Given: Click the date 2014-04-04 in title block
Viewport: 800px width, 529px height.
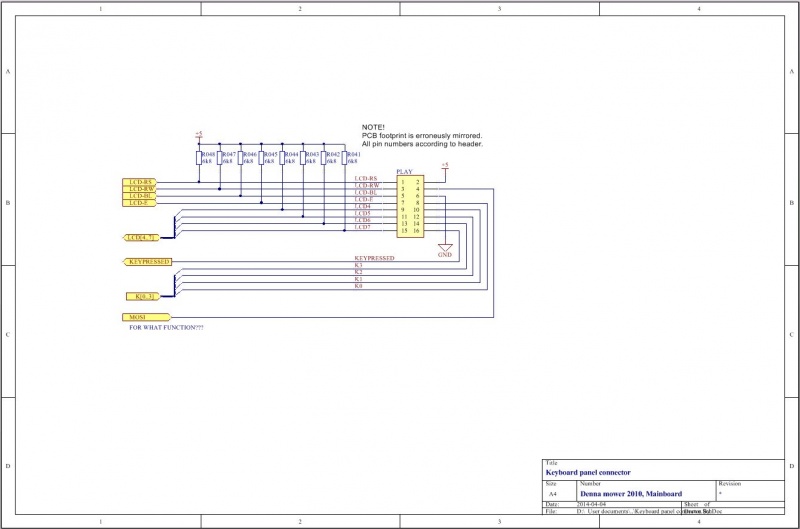Looking at the screenshot, I should [591, 504].
